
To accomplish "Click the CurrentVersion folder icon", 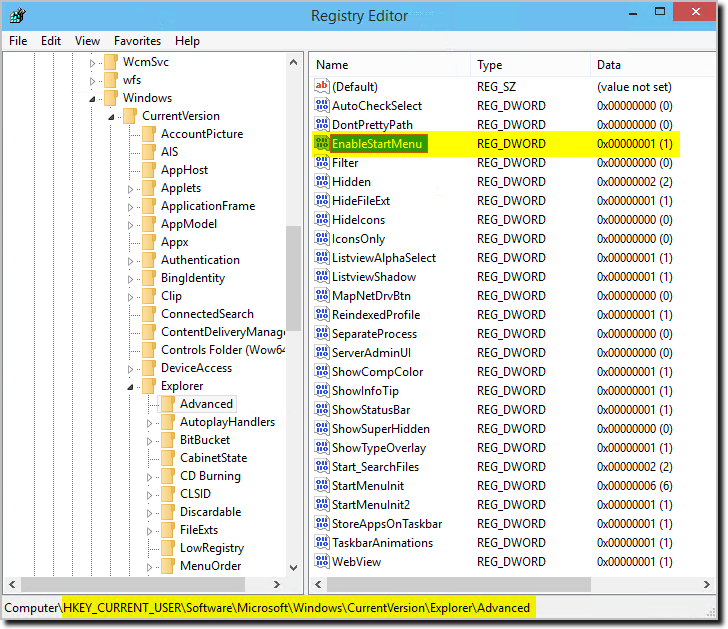I will [x=130, y=116].
